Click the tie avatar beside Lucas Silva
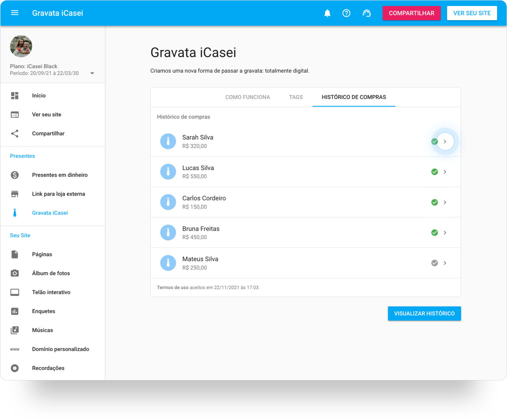The image size is (507, 420). (x=168, y=172)
